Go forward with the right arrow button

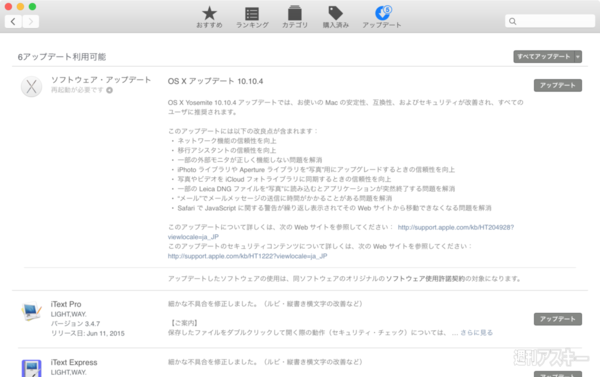(x=31, y=21)
